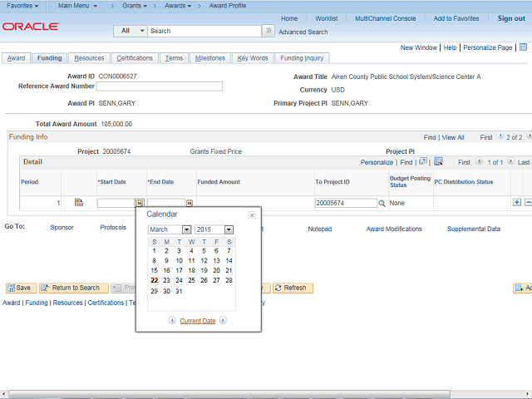
Task: Switch to the Award tab
Action: (x=16, y=58)
